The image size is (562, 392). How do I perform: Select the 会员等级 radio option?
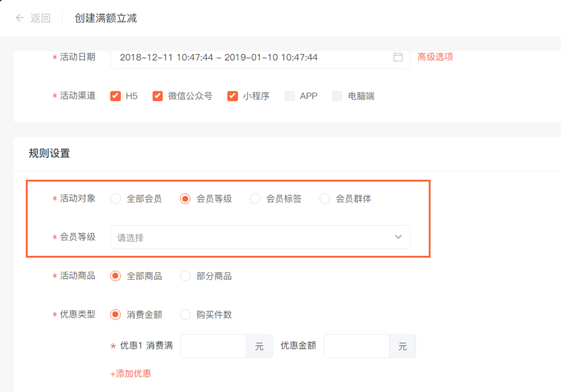185,199
